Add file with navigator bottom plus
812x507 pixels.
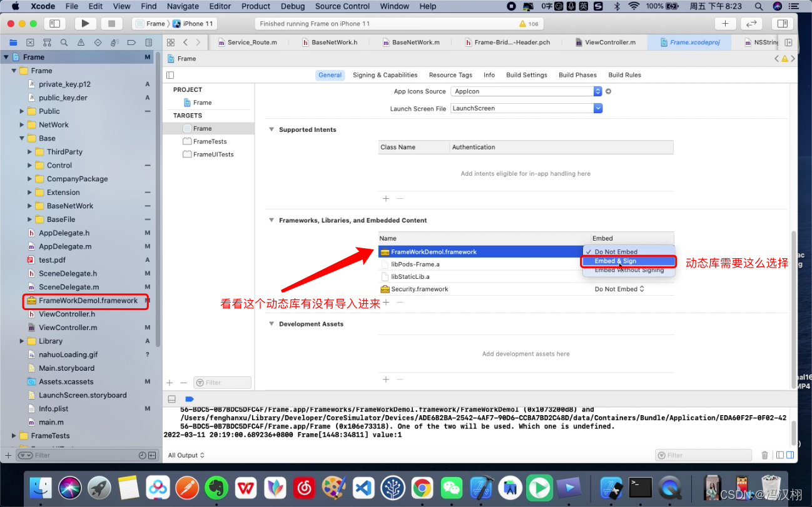[x=8, y=455]
